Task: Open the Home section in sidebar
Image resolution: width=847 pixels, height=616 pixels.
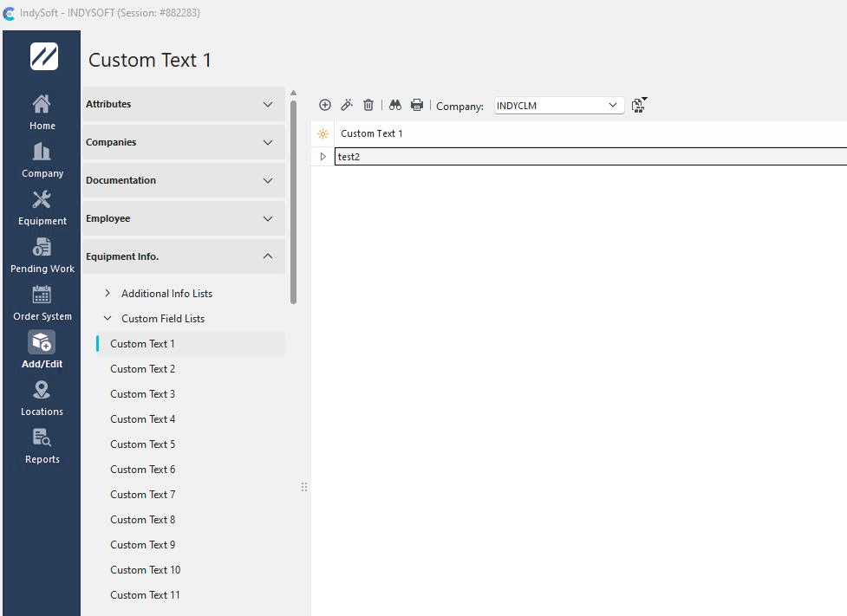Action: click(x=42, y=113)
